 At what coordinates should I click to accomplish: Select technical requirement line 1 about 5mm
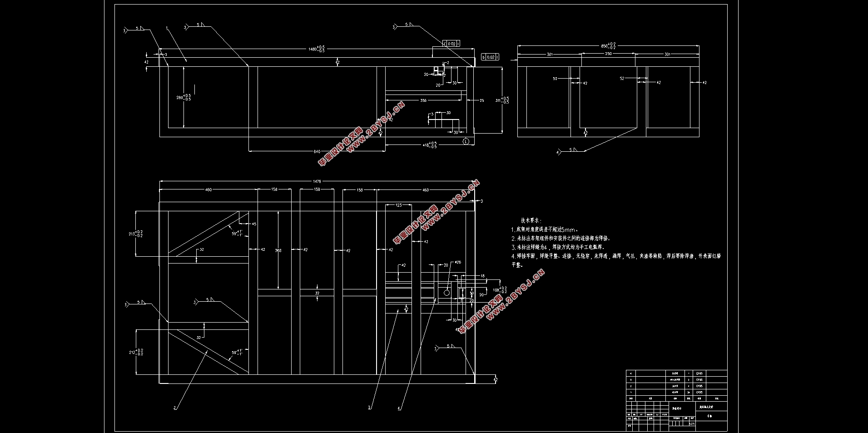(544, 230)
